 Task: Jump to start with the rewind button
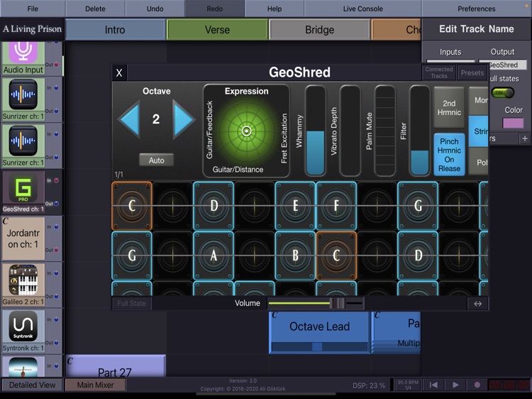433,385
